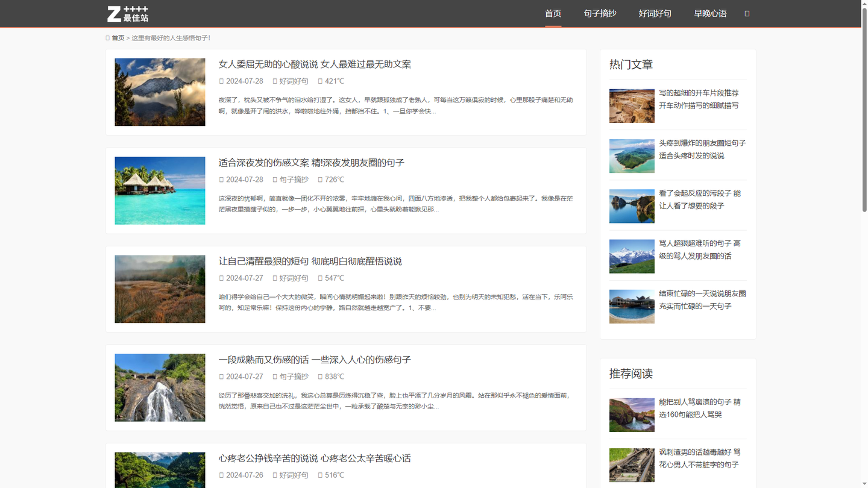
Task: Click tropical huts thumbnail of 深夜 article
Action: pos(160,190)
